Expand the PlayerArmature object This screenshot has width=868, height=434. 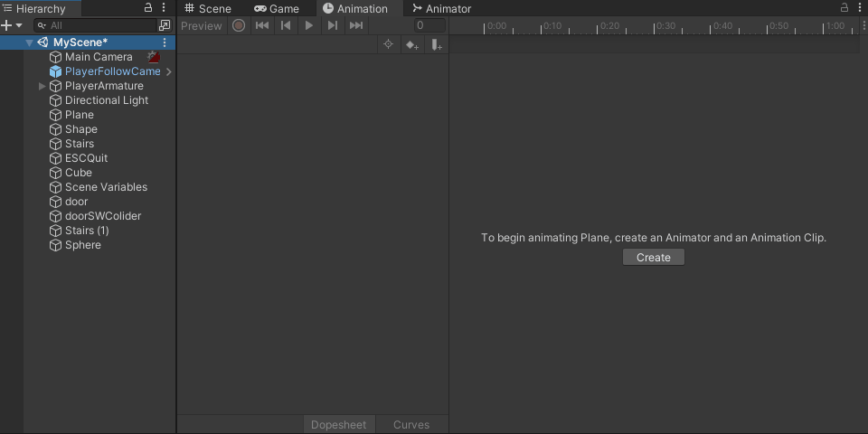[42, 86]
